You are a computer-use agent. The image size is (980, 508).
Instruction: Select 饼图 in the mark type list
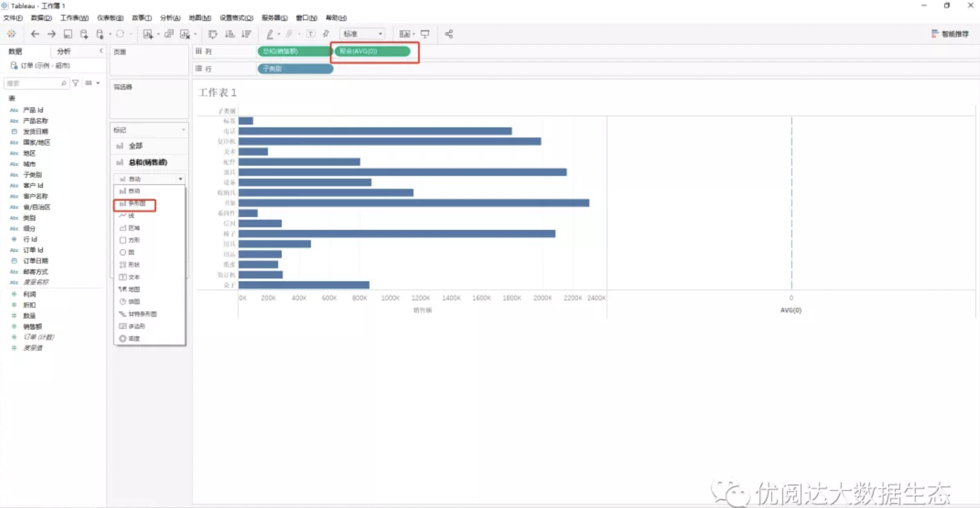(149, 301)
